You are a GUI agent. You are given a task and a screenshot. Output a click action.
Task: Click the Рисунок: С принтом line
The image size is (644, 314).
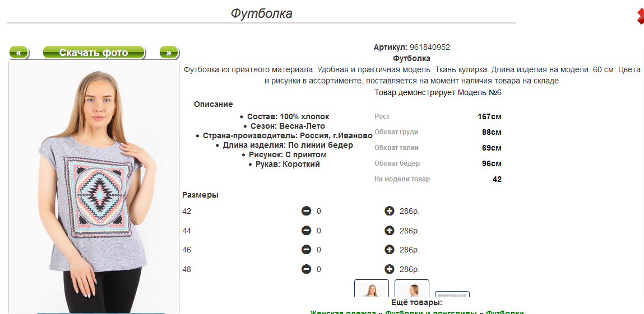[288, 155]
